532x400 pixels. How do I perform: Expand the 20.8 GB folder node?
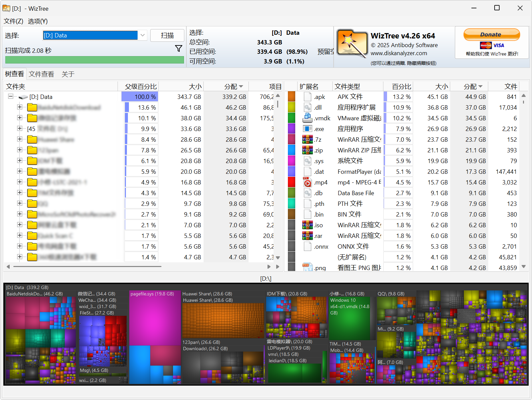(x=20, y=160)
